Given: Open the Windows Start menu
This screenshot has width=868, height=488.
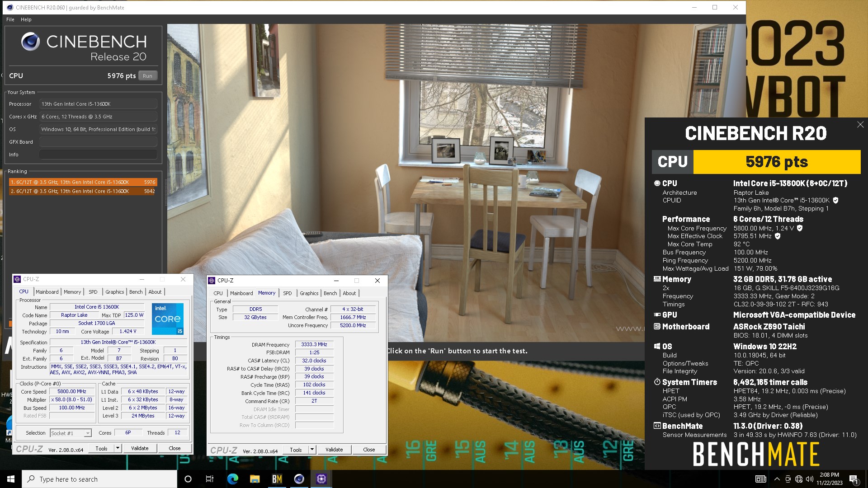Looking at the screenshot, I should (11, 479).
